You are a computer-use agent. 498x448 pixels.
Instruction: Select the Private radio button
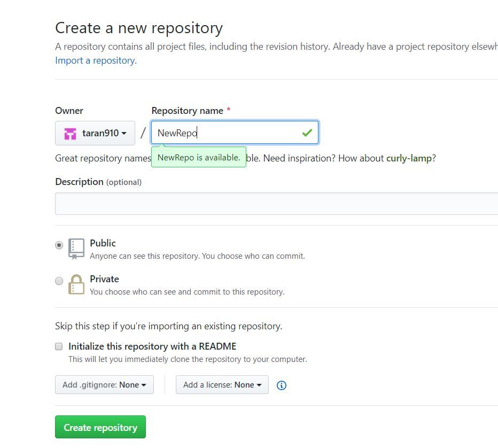(59, 281)
